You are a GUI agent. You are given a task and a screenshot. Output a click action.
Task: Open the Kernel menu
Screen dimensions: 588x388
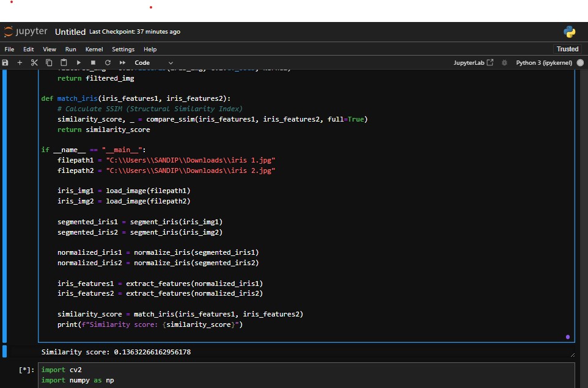(94, 49)
